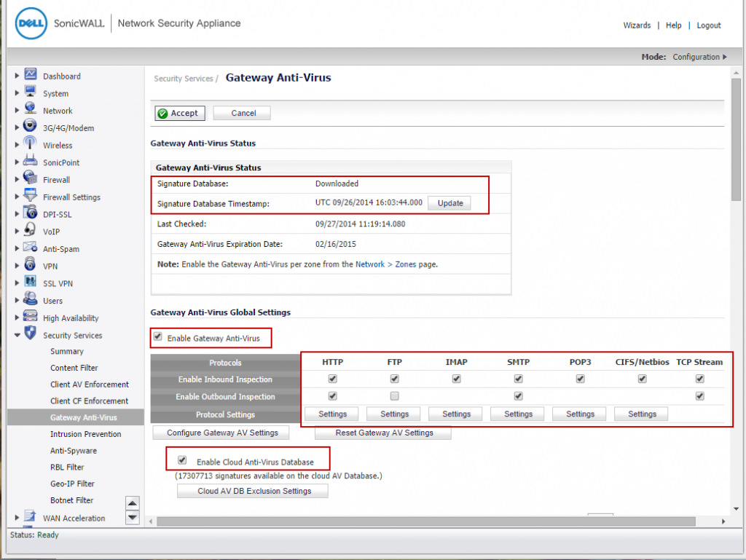
Task: Click the horizontal scrollbar right arrow
Action: [x=723, y=521]
